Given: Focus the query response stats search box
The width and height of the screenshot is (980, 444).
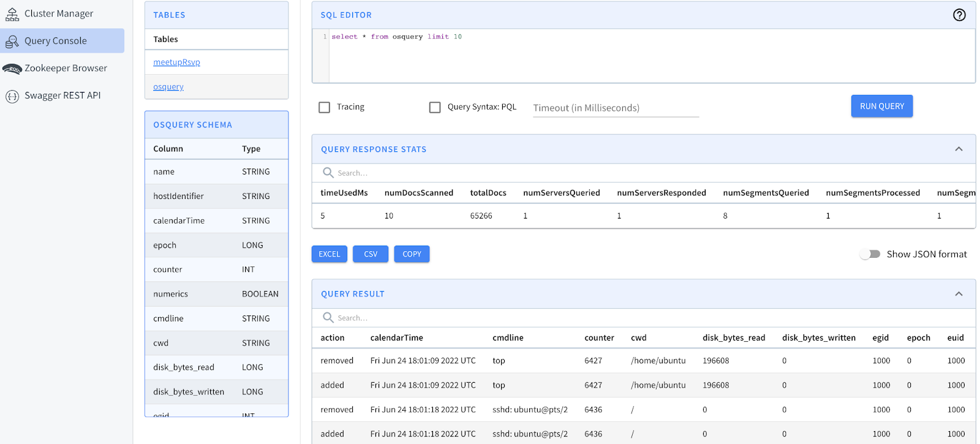Looking at the screenshot, I should (x=643, y=173).
